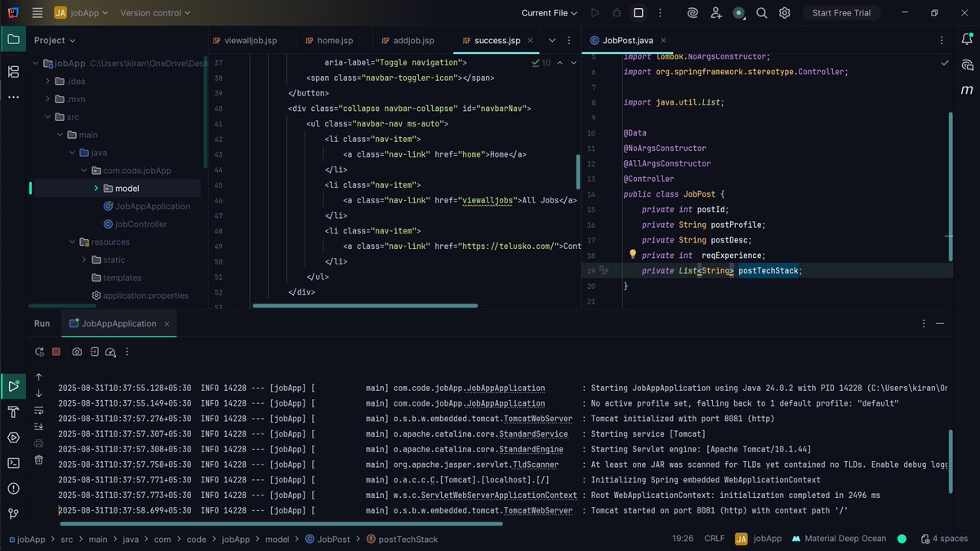Expand the .mvn folder
The width and height of the screenshot is (980, 551).
48,99
